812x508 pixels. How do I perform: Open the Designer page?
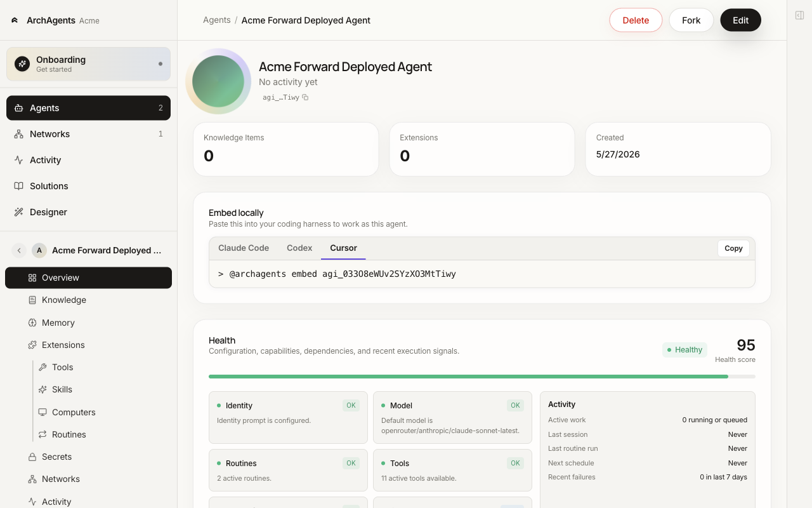pos(88,212)
